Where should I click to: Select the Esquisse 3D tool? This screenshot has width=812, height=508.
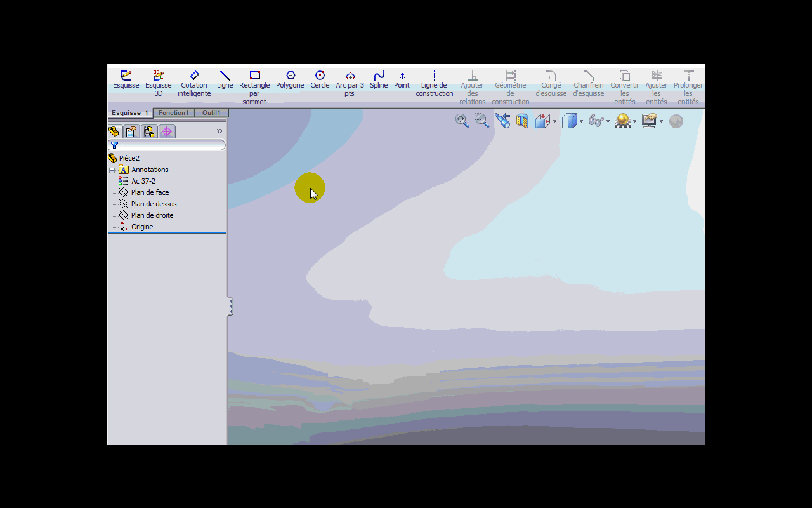tap(159, 84)
